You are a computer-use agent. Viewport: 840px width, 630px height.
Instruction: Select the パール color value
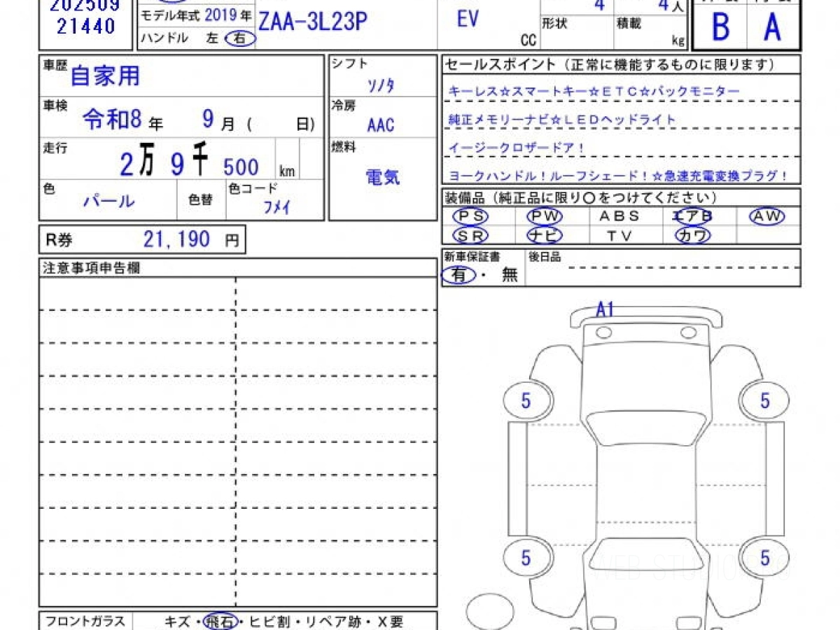(x=108, y=202)
